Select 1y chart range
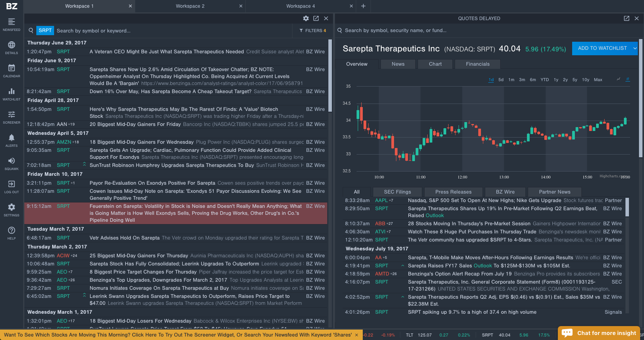 [556, 80]
